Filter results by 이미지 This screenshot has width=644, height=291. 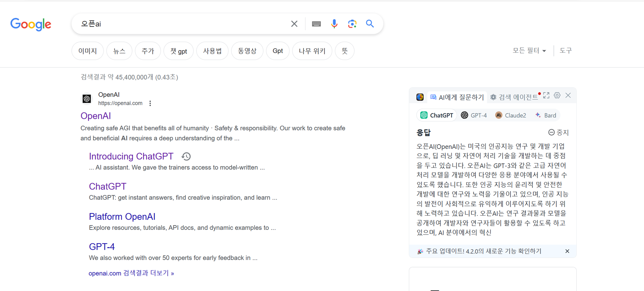point(88,51)
